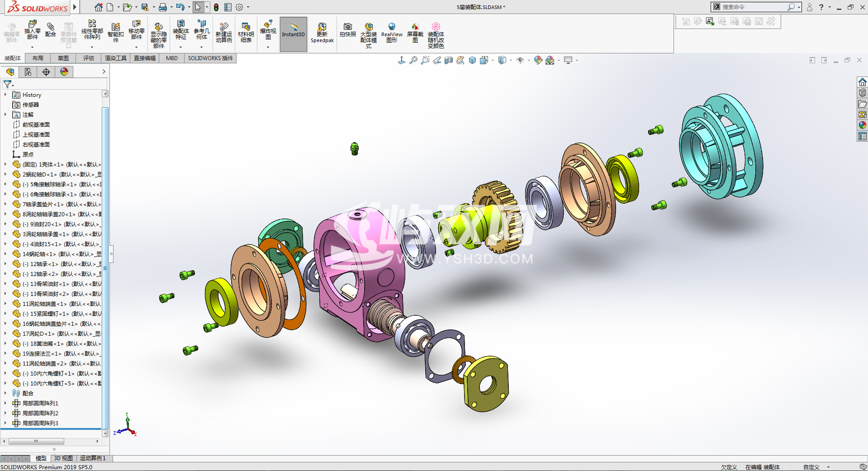Click the Save icon
The image size is (868, 471).
145,7
